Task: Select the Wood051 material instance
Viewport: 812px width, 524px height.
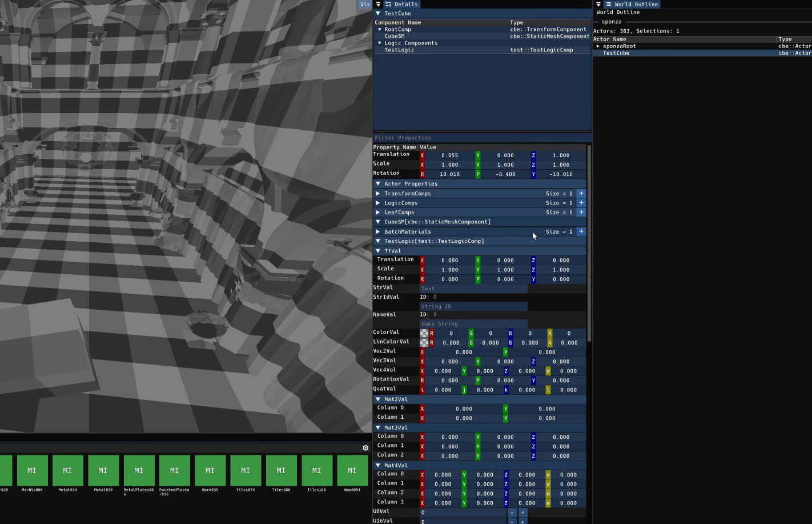Action: coord(352,470)
